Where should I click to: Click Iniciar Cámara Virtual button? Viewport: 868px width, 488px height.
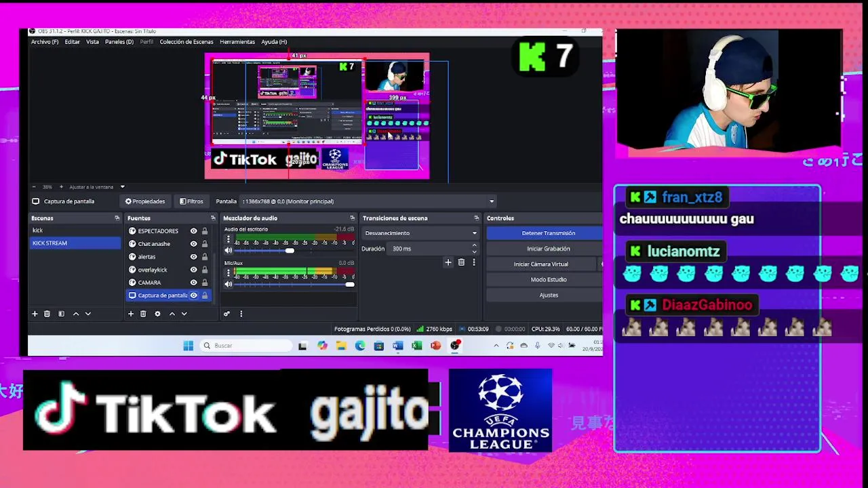pos(541,264)
